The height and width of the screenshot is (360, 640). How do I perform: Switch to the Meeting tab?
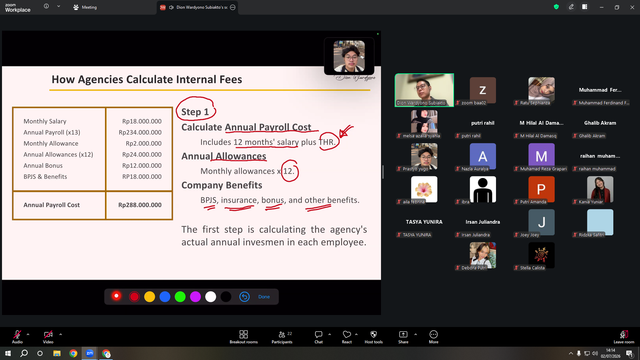coord(85,7)
